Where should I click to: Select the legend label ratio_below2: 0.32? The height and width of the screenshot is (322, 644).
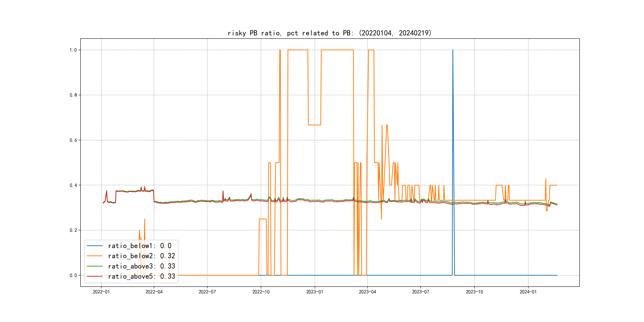coord(141,256)
